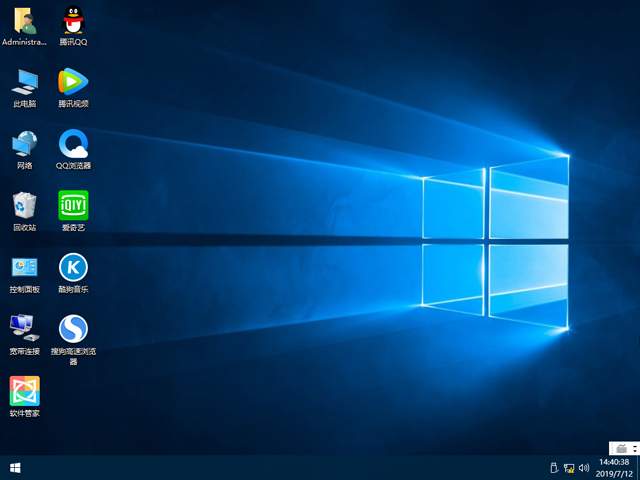
Task: Click the volume speaker icon in system tray
Action: 584,467
